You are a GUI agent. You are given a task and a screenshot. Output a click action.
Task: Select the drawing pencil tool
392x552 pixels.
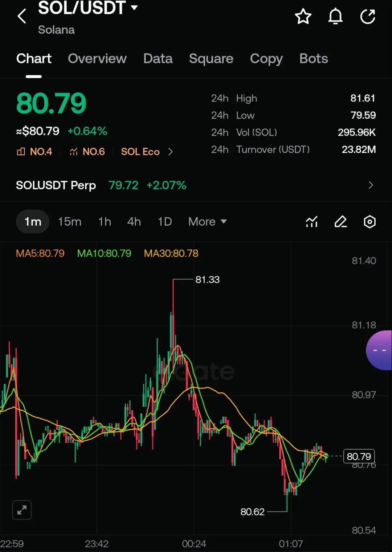pos(340,222)
